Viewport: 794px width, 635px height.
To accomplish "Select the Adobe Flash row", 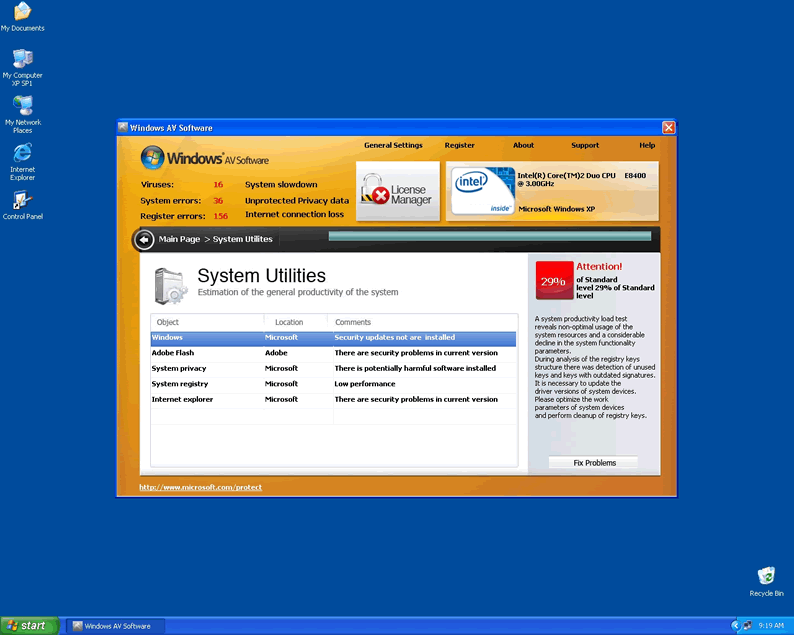I will 333,353.
